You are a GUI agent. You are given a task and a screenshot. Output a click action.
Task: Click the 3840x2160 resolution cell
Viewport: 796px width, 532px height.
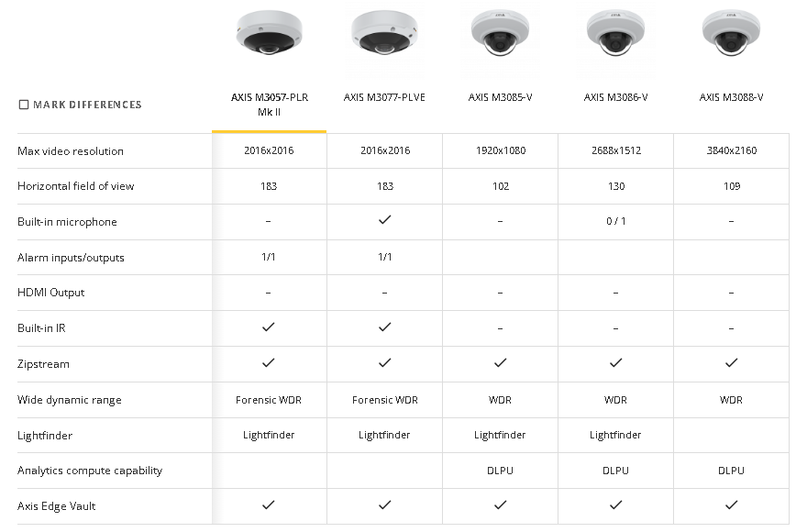[732, 150]
